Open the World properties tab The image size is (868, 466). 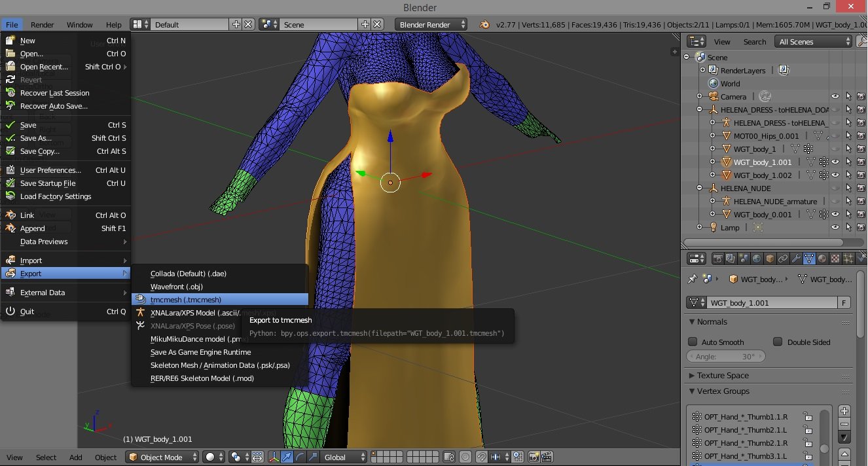[x=757, y=259]
